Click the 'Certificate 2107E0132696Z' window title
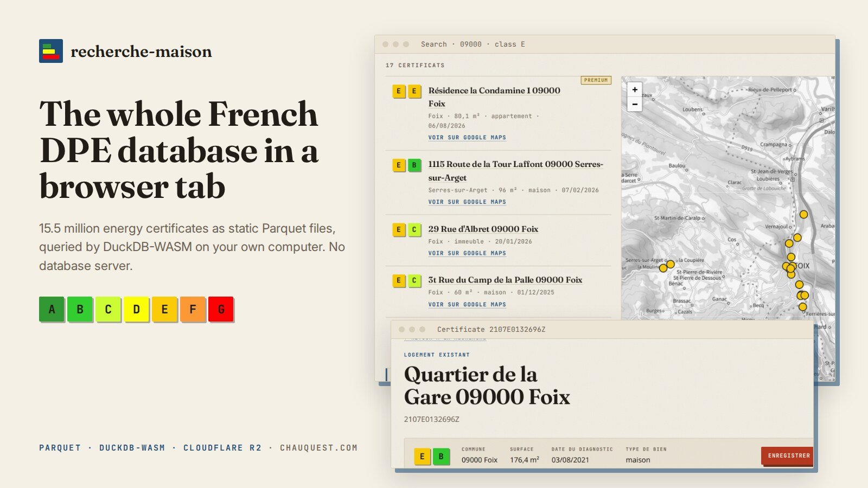The height and width of the screenshot is (488, 868). point(491,330)
